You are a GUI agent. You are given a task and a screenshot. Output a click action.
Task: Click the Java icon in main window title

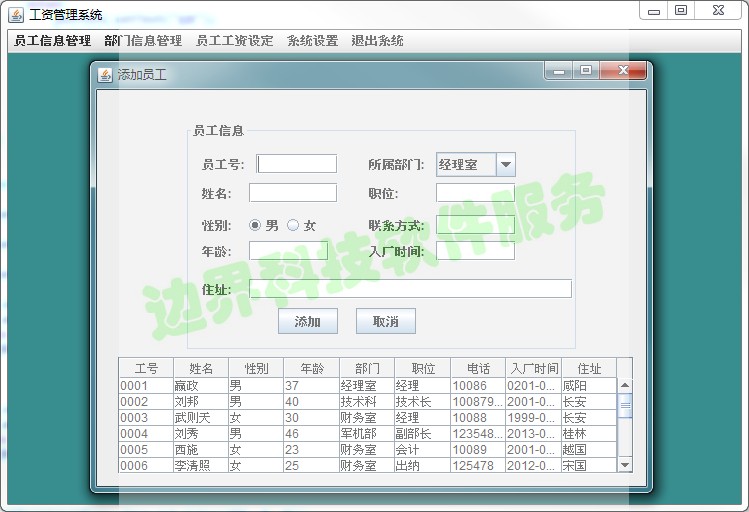(x=16, y=15)
